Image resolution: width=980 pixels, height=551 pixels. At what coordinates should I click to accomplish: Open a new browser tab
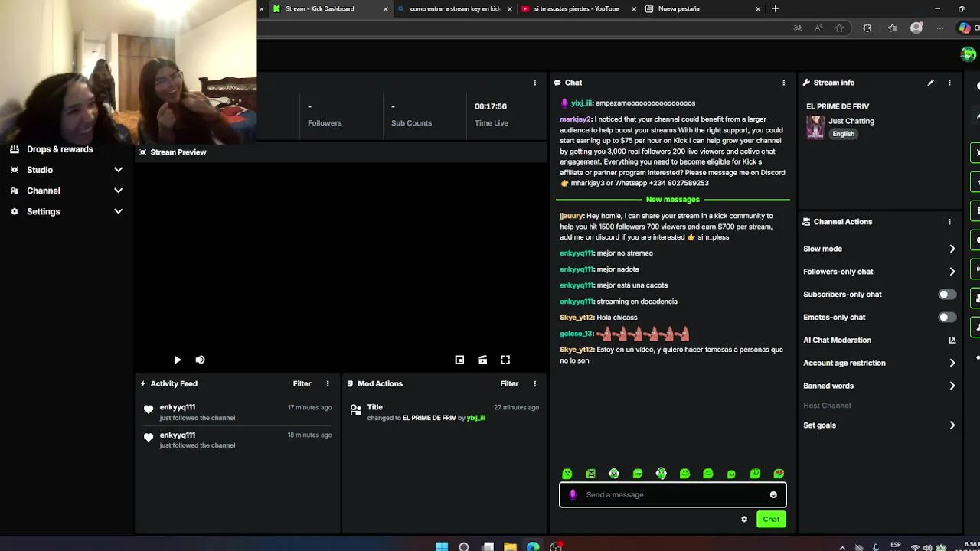776,9
